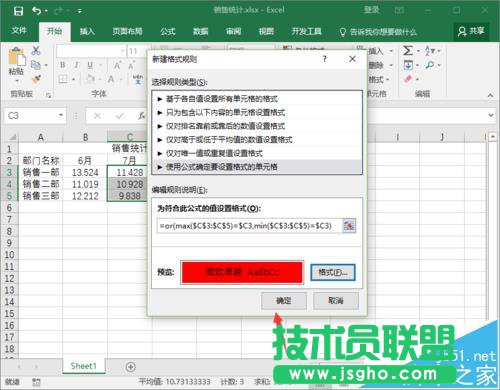
Task: Click the Find and Select magnifier icon
Action: click(430, 65)
